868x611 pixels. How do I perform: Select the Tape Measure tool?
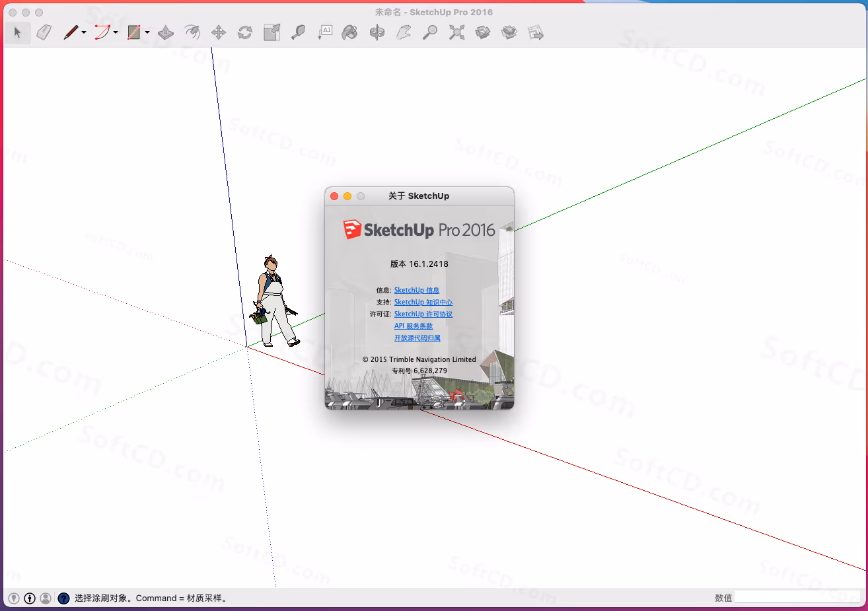point(298,32)
